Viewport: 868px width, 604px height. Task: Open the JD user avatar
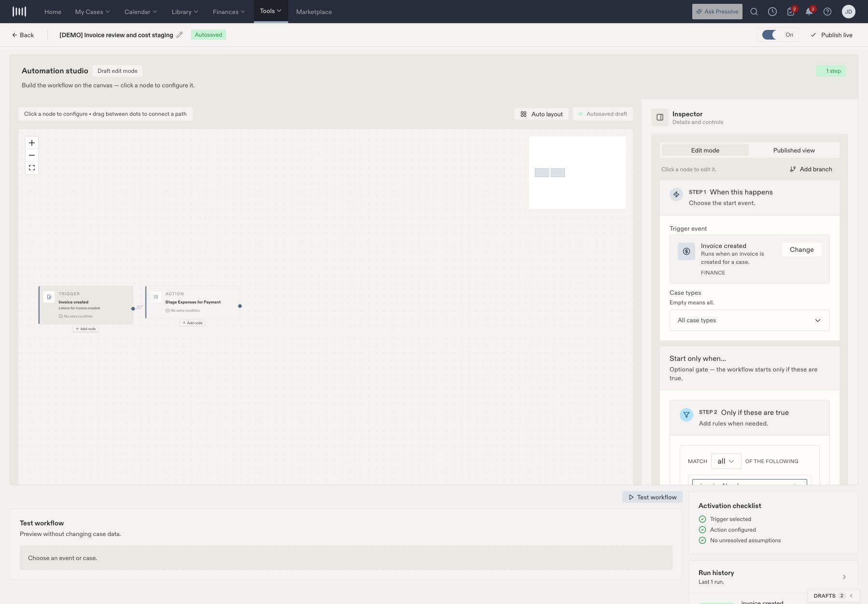click(x=849, y=12)
